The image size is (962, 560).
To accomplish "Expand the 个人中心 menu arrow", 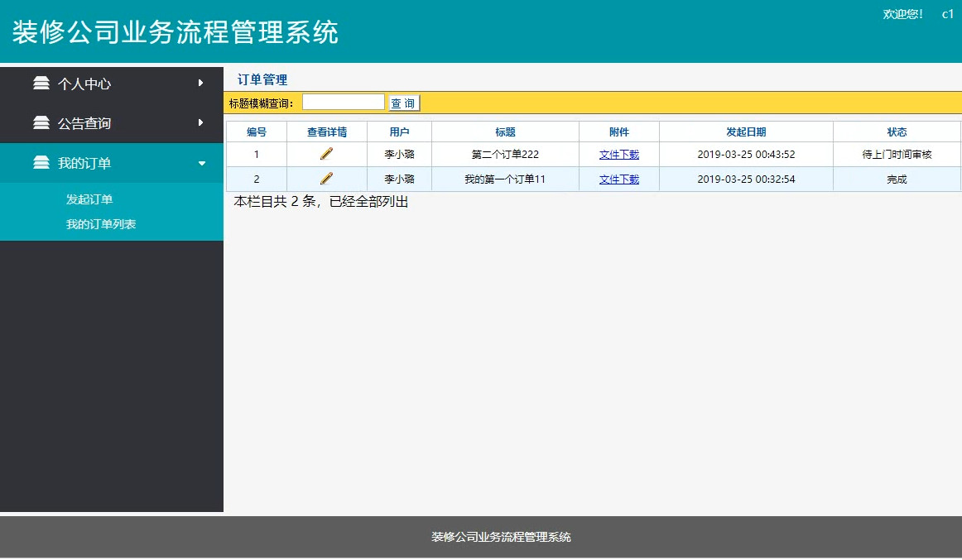I will click(x=200, y=83).
